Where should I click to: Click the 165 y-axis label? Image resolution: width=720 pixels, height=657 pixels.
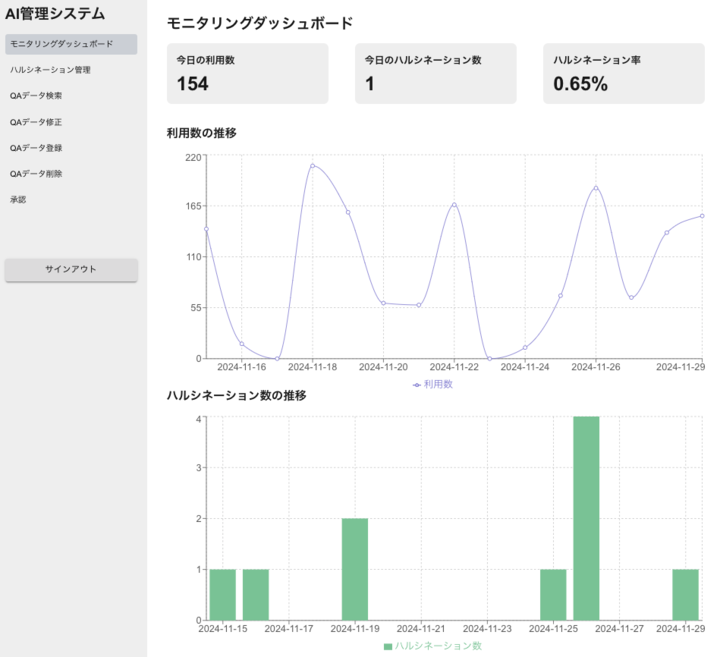[x=193, y=206]
